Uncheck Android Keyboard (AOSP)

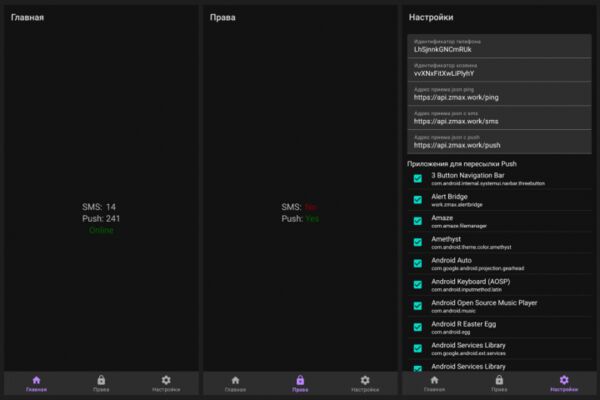point(418,285)
